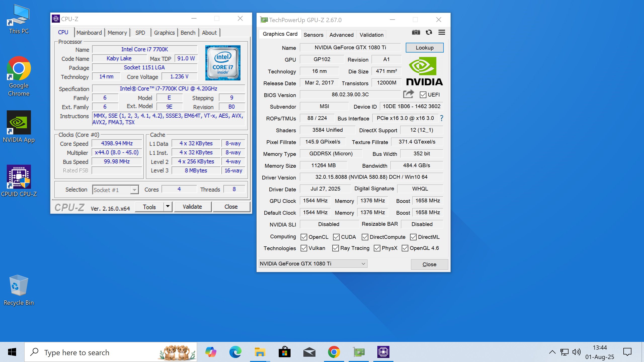Switch to Sensors tab in GPU-Z

pos(313,35)
